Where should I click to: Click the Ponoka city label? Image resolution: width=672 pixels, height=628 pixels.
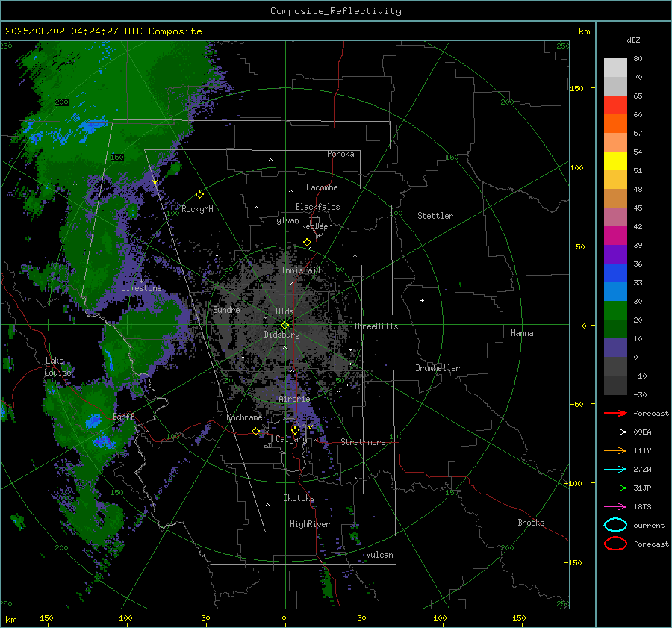pyautogui.click(x=340, y=154)
